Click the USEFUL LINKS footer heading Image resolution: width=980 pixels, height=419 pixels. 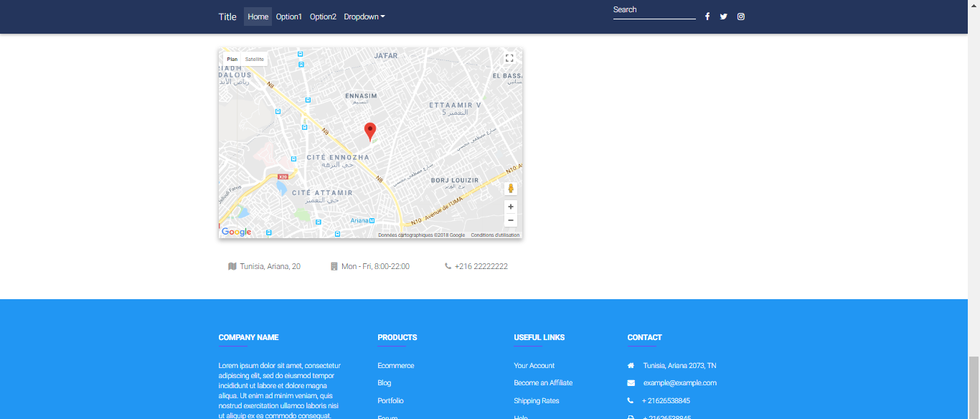click(x=540, y=337)
